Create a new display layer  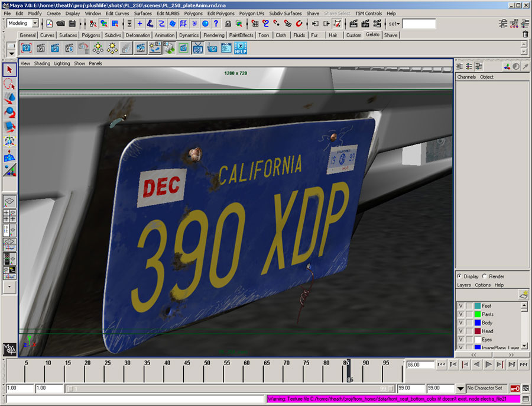tap(523, 294)
